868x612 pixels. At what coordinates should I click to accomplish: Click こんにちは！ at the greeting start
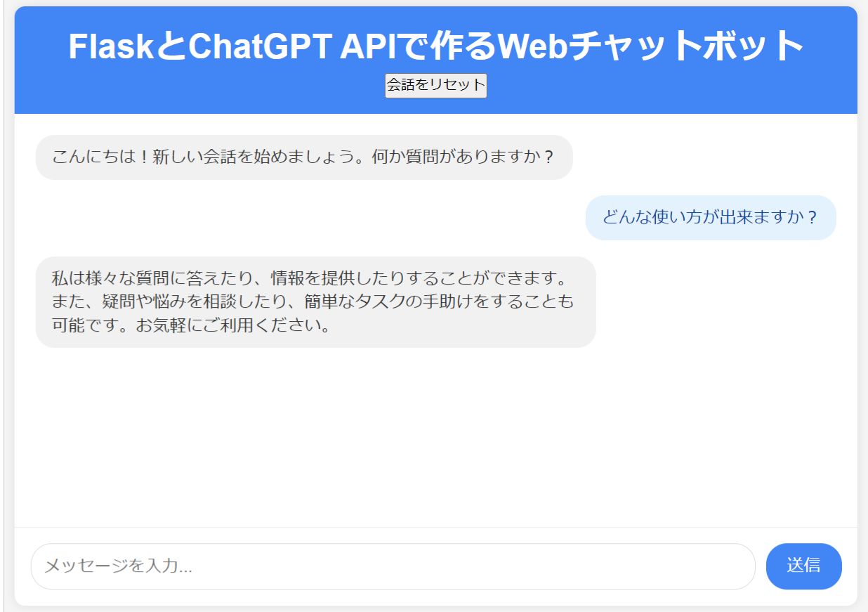[101, 157]
